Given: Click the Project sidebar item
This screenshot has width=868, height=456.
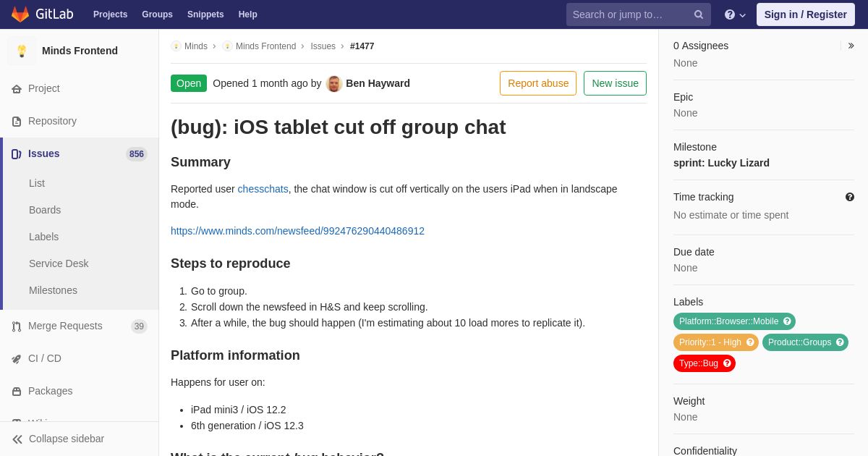Looking at the screenshot, I should click(80, 89).
